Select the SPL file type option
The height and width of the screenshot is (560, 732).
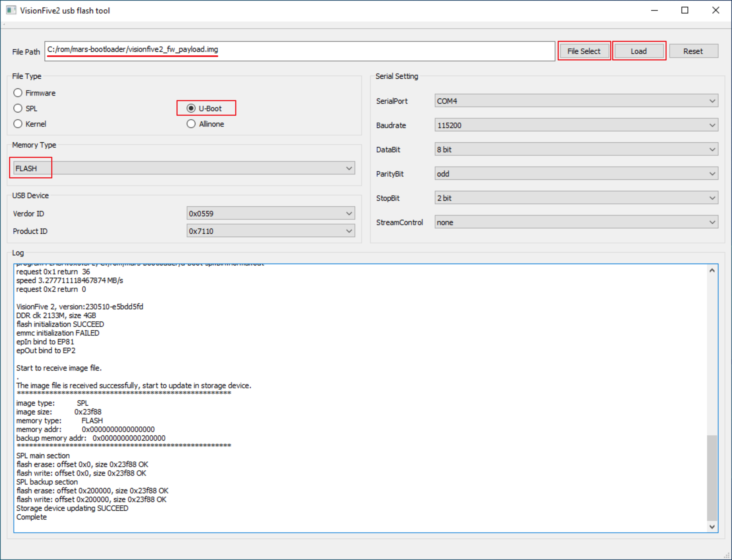(x=25, y=108)
